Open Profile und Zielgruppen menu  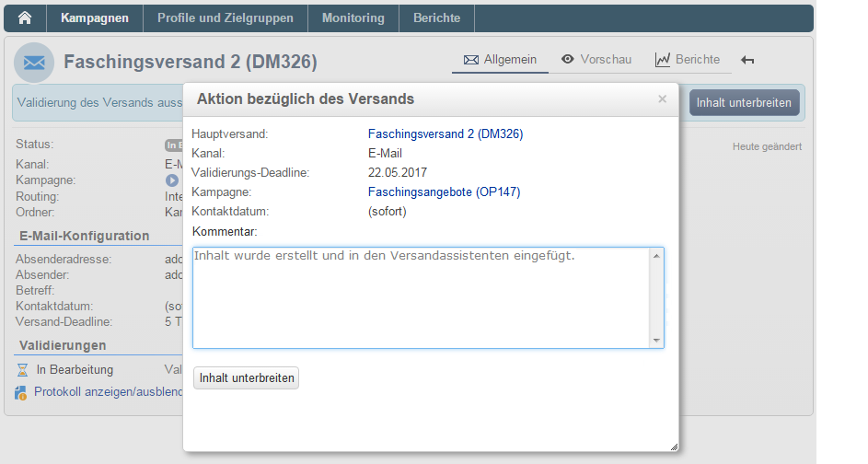point(226,18)
